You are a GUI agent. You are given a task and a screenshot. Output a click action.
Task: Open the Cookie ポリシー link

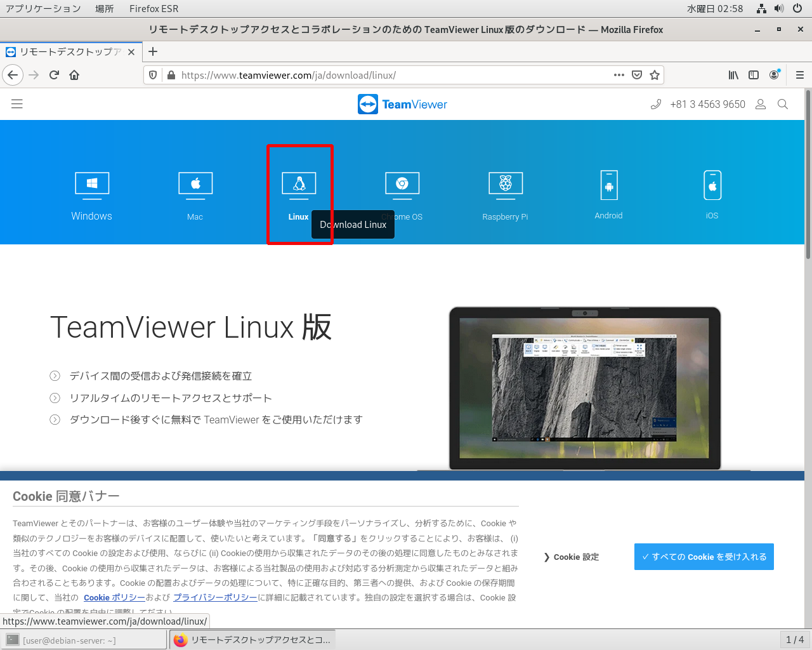[114, 597]
